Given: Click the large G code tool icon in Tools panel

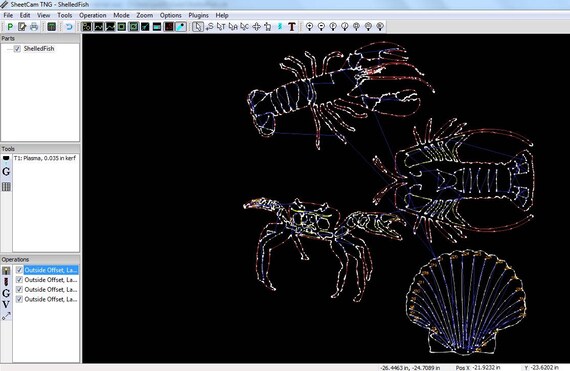Looking at the screenshot, I should click(x=6, y=172).
